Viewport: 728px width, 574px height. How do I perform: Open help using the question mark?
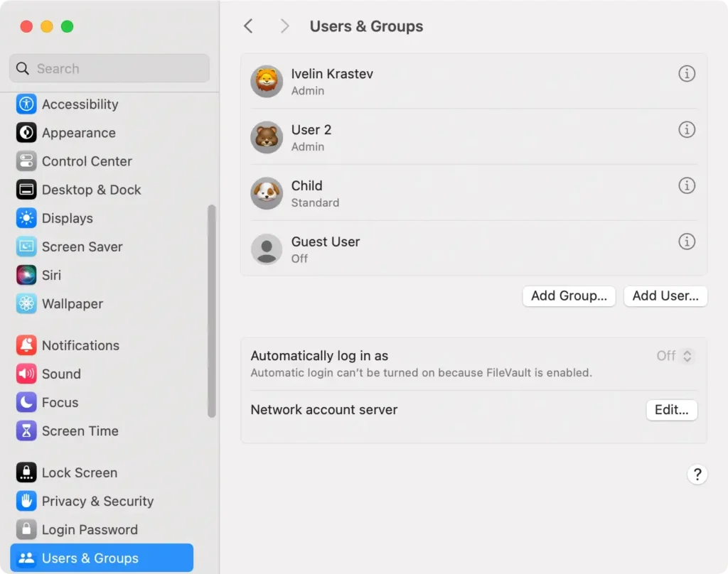coord(697,474)
